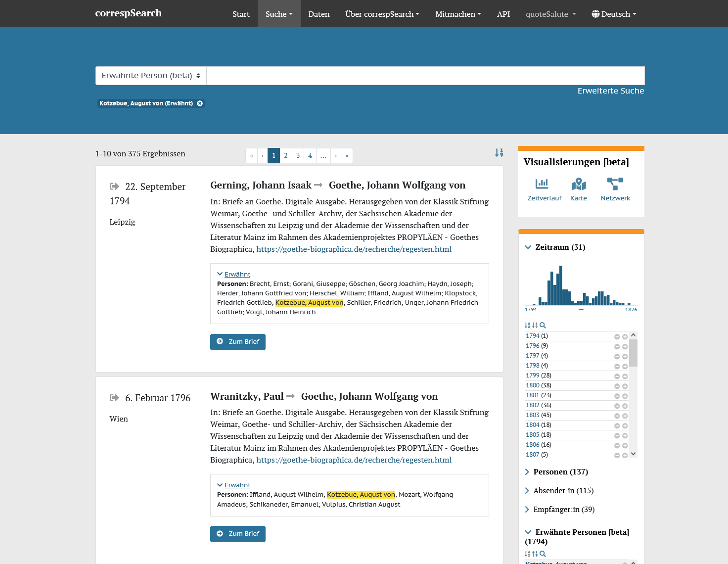
Task: Go to the Daten page
Action: click(319, 14)
